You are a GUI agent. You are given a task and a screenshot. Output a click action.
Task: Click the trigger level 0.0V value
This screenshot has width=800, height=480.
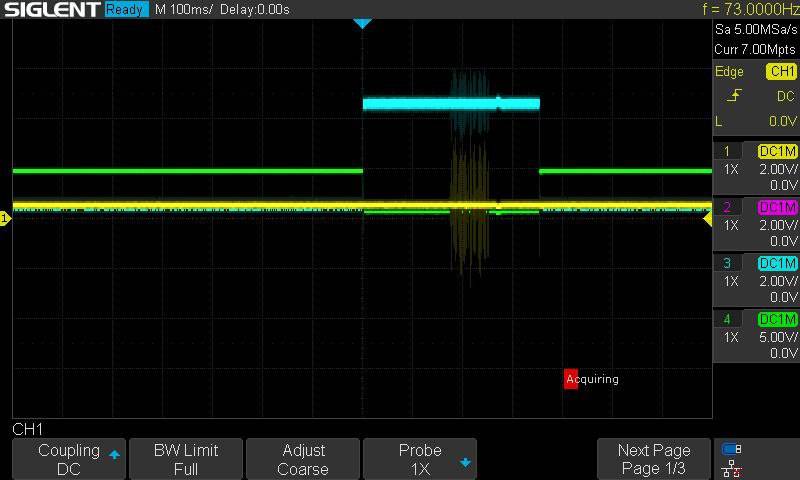[x=783, y=121]
